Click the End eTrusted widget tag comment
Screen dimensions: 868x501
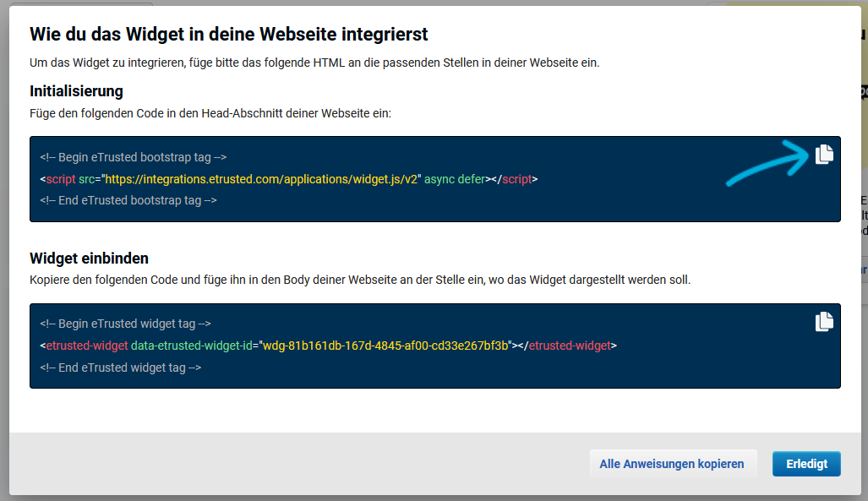click(121, 368)
